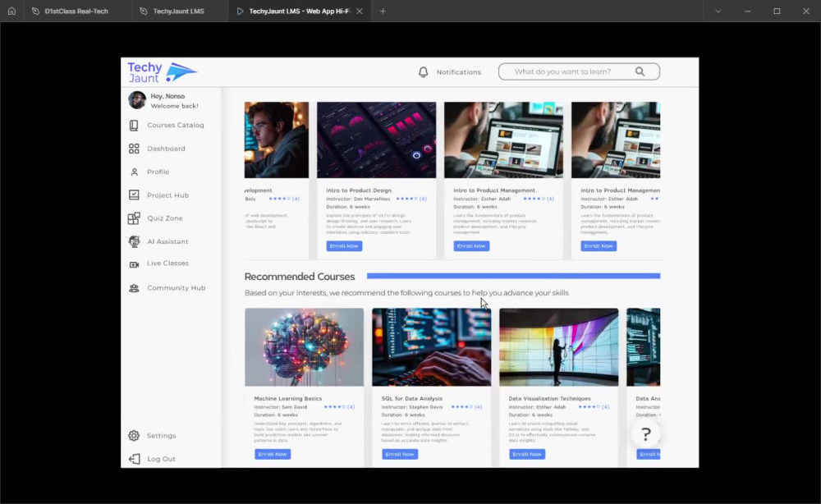Open Live Classes from sidebar

[167, 263]
